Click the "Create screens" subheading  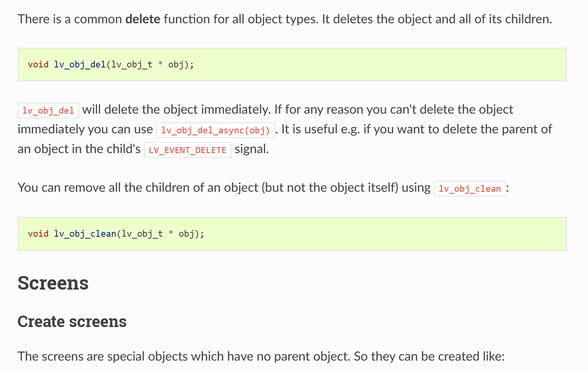72,322
